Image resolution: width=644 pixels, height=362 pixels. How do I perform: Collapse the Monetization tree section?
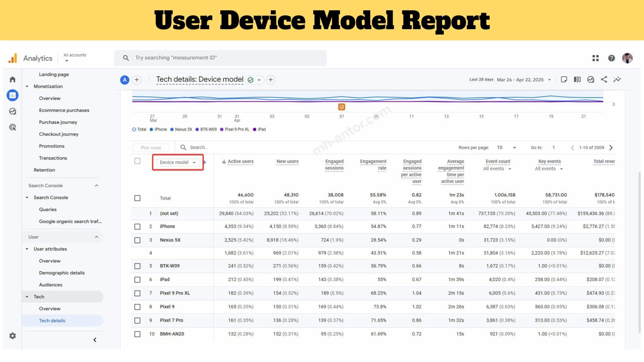tap(27, 86)
